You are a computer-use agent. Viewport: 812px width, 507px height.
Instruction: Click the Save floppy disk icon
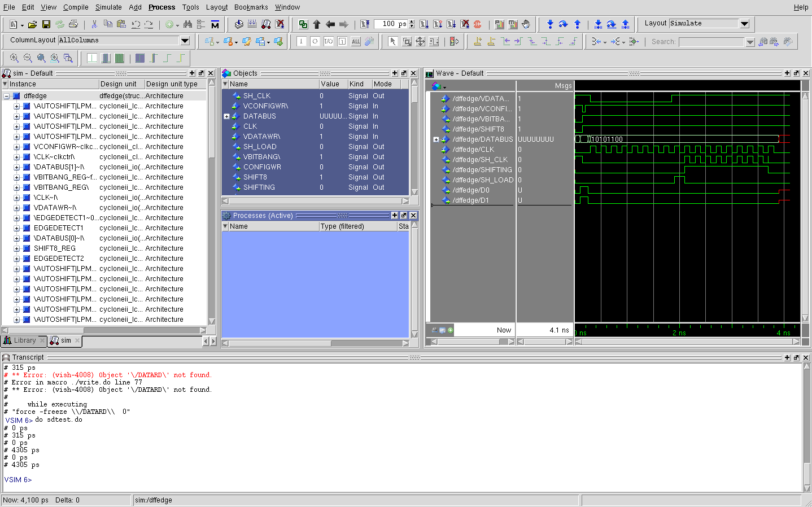46,24
